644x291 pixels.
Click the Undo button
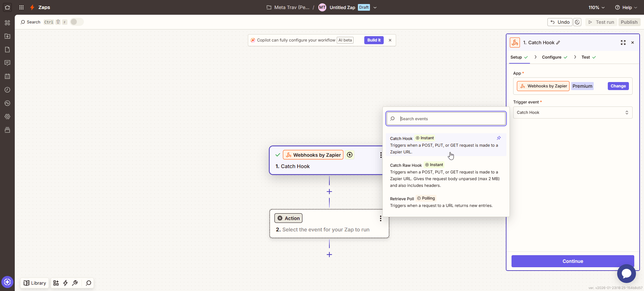[560, 22]
